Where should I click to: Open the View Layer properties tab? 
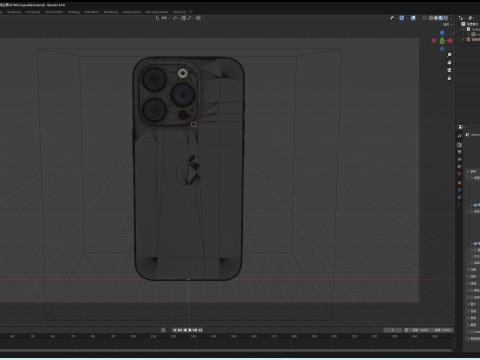point(459,159)
